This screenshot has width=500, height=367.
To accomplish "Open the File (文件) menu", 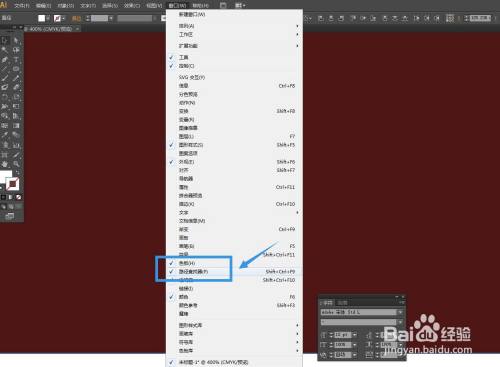I will tap(22, 6).
